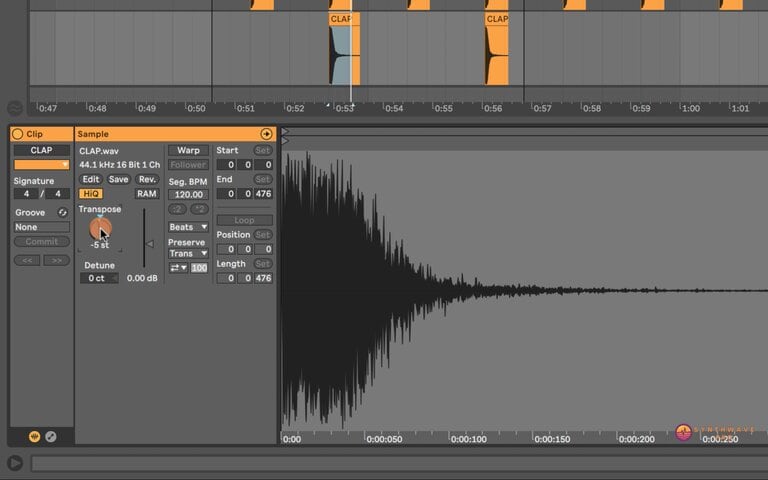The height and width of the screenshot is (480, 768).
Task: Click the Length value 476 field
Action: (x=263, y=278)
